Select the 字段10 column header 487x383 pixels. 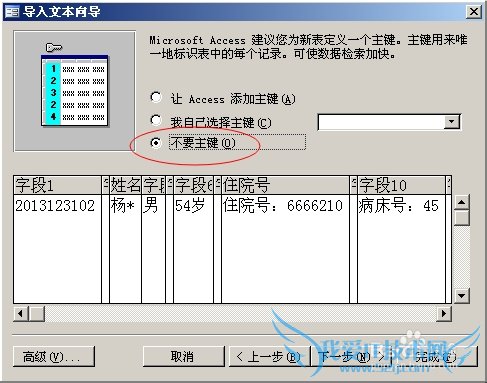[401, 185]
